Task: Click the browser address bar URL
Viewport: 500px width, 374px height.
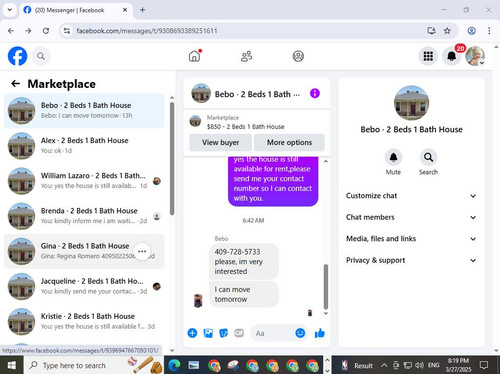Action: coord(147,31)
